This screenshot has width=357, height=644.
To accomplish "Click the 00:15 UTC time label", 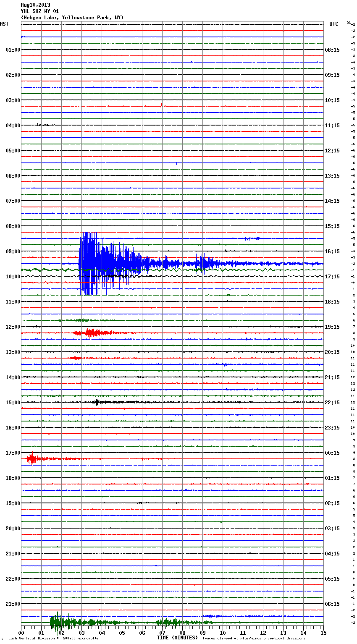I will pos(332,453).
